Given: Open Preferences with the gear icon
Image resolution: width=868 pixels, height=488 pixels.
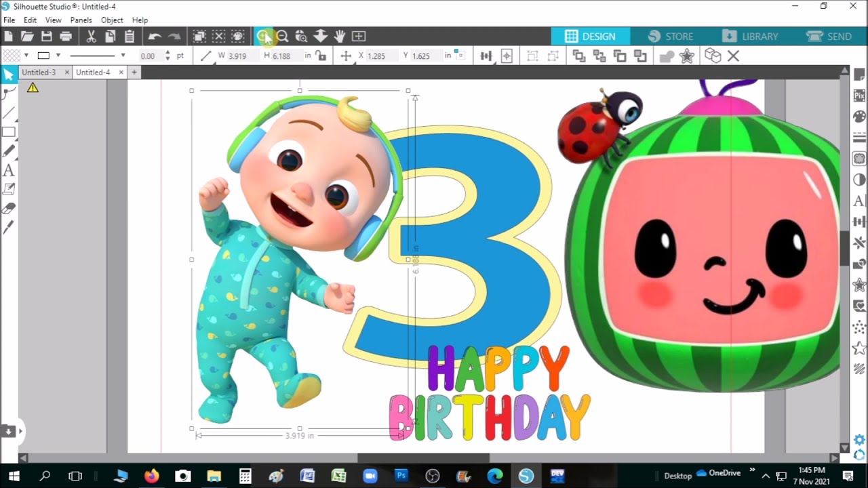Looking at the screenshot, I should (859, 440).
